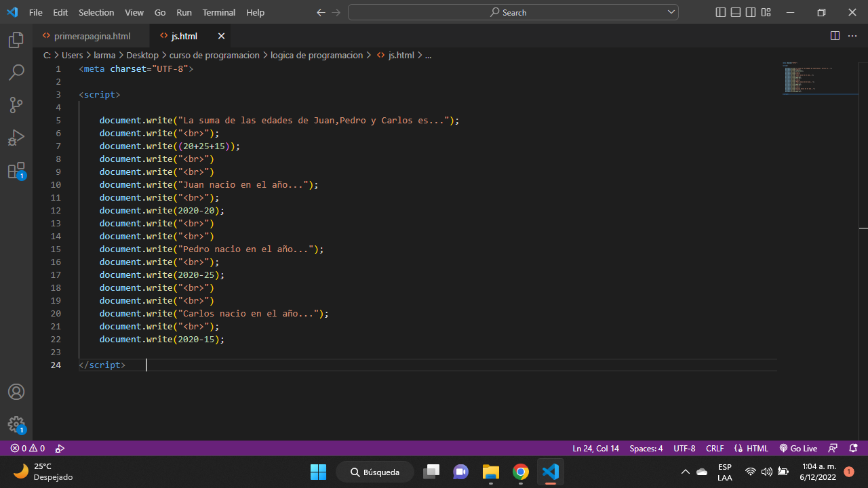Change indentation via Spaces: 4

(x=646, y=448)
